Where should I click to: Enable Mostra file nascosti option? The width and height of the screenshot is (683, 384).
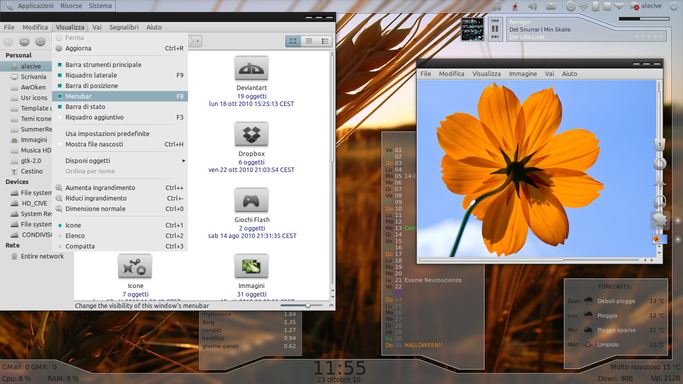click(120, 144)
